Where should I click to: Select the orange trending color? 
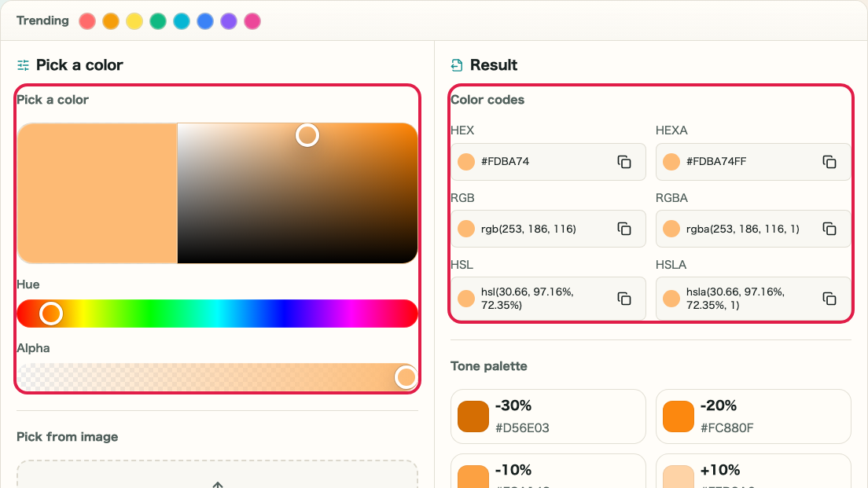coord(111,21)
